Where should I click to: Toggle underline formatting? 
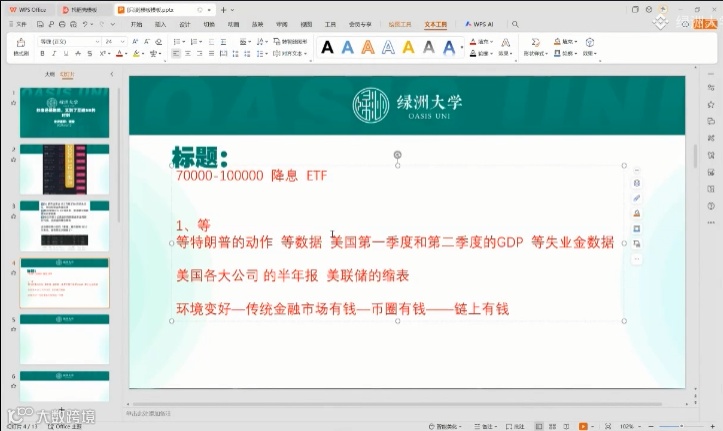66,54
